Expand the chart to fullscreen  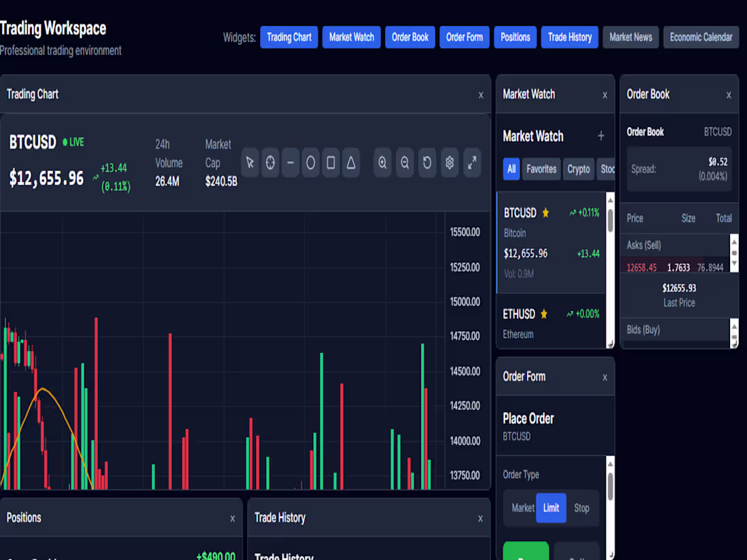pos(472,163)
